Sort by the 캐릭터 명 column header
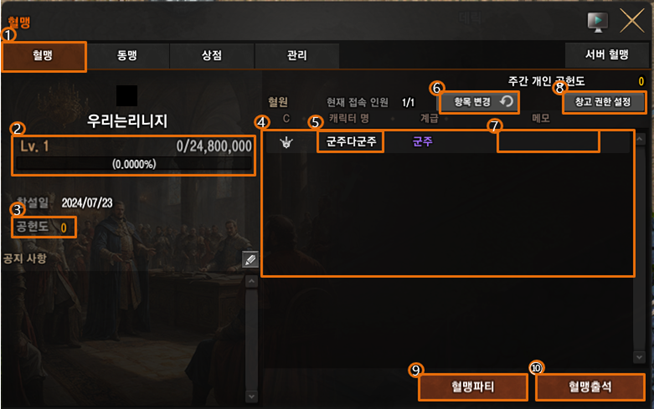The image size is (654, 409). 349,118
